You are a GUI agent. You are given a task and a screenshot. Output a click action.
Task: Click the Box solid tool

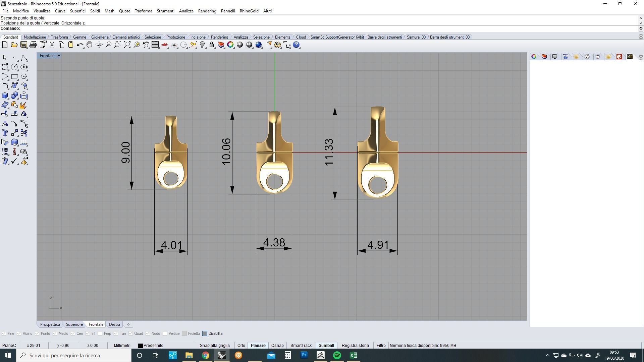click(5, 96)
